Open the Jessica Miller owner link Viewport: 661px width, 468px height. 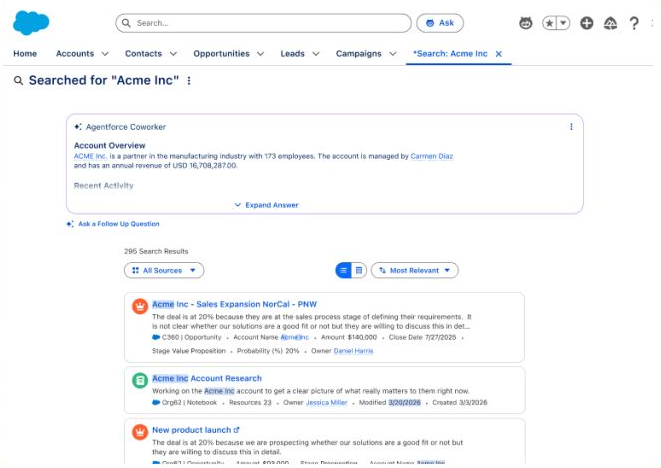327,403
